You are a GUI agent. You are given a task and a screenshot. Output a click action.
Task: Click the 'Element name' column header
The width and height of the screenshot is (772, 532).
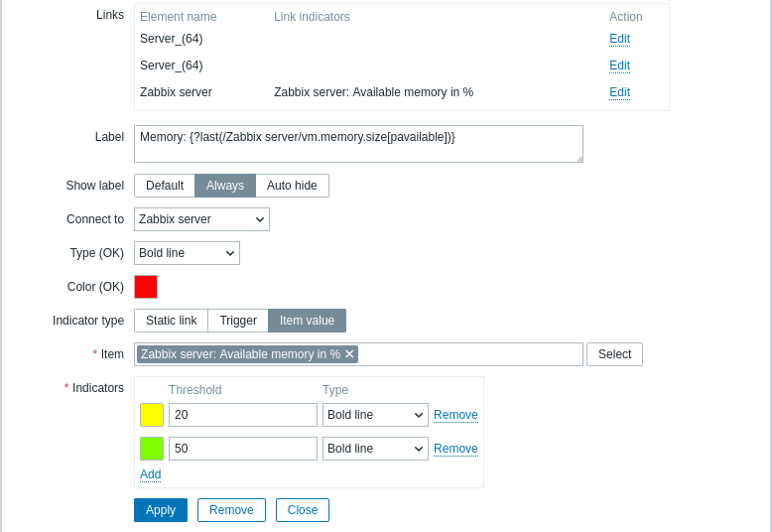[x=179, y=17]
